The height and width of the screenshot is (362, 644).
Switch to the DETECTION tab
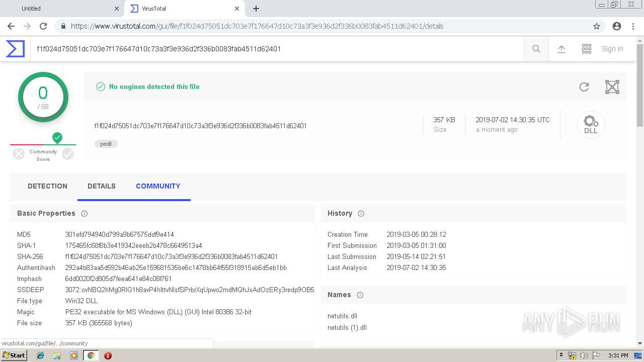tap(47, 186)
